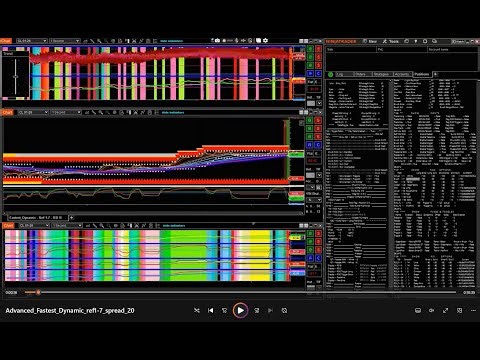480x360 pixels.
Task: Click the cyan indicators link in bottom chart toolbar
Action: (x=174, y=226)
